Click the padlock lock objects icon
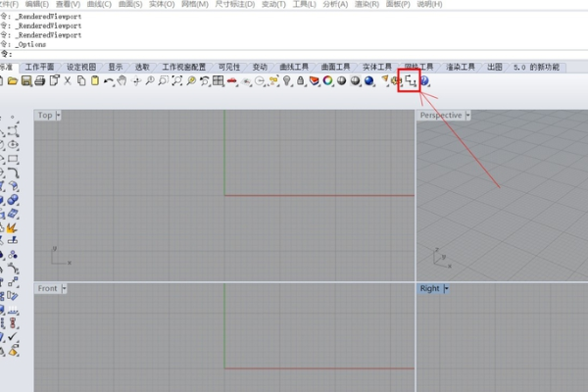The height and width of the screenshot is (392, 588). pyautogui.click(x=300, y=81)
